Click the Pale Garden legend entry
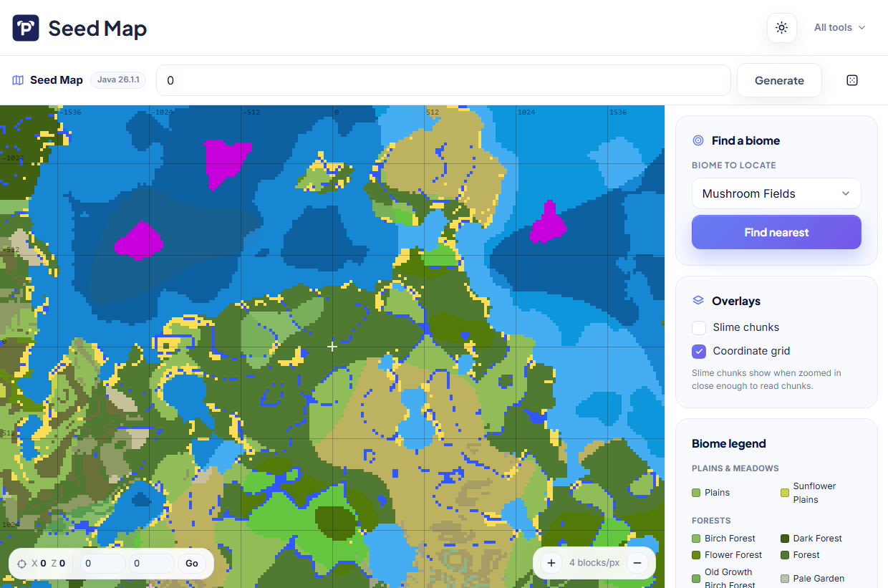Viewport: 888px width, 588px height. point(812,579)
